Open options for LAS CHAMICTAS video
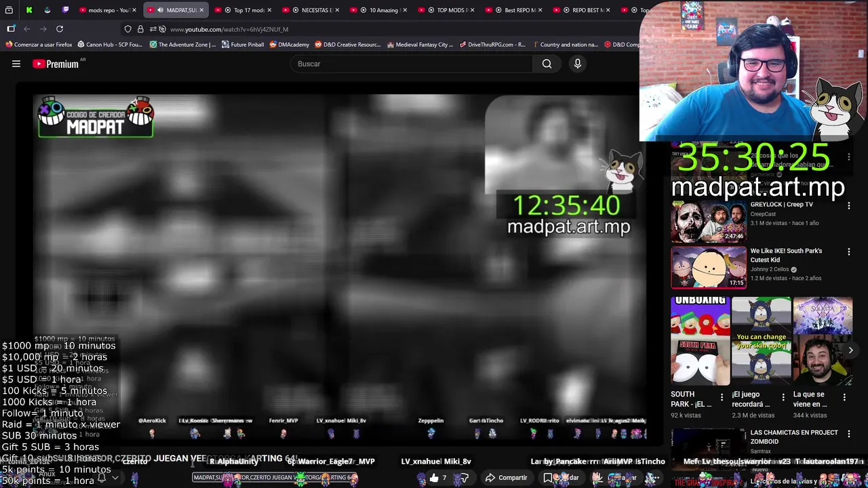Screen dimensions: 868x488 click(848, 433)
